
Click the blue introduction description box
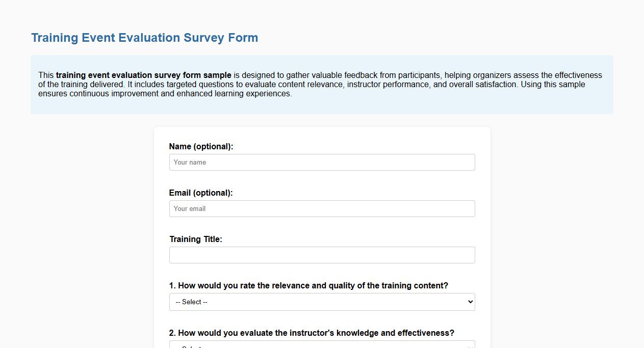pos(322,85)
